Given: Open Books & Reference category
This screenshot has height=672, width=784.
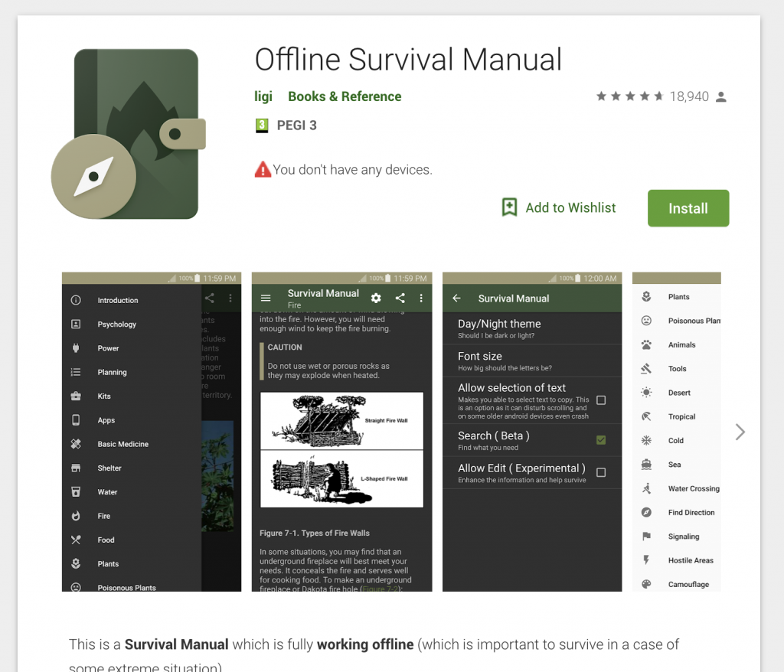Looking at the screenshot, I should click(x=345, y=96).
